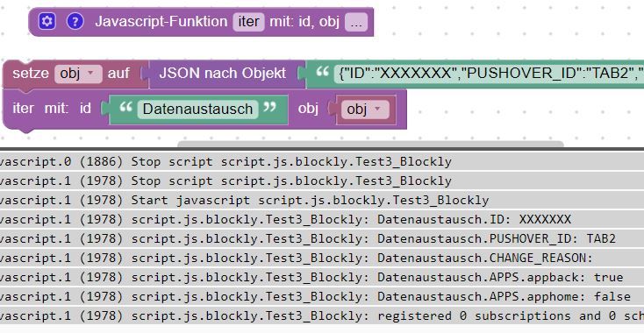This screenshot has width=644, height=333.
Task: Click the "registered 0 subscriptions" log line
Action: pyautogui.click(x=322, y=315)
